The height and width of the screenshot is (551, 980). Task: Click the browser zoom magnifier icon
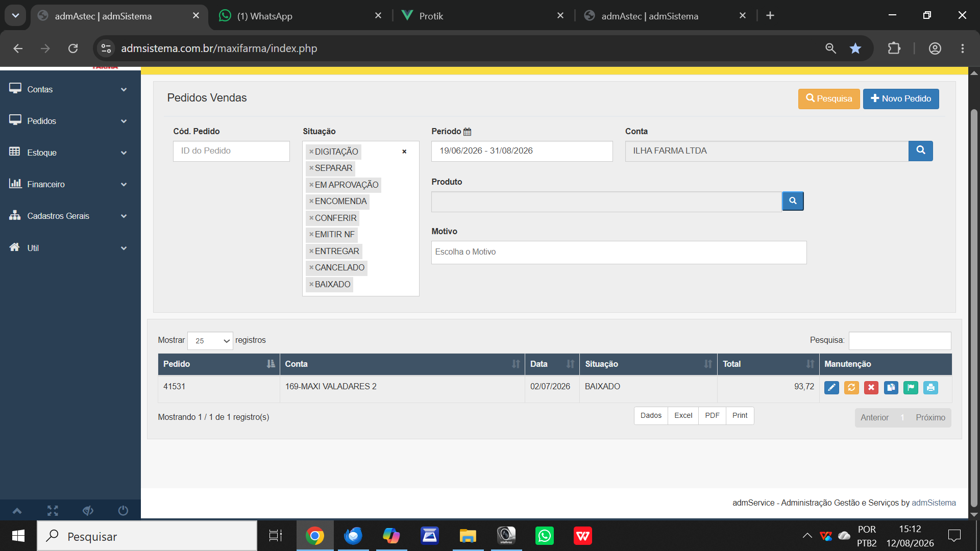[x=831, y=48]
